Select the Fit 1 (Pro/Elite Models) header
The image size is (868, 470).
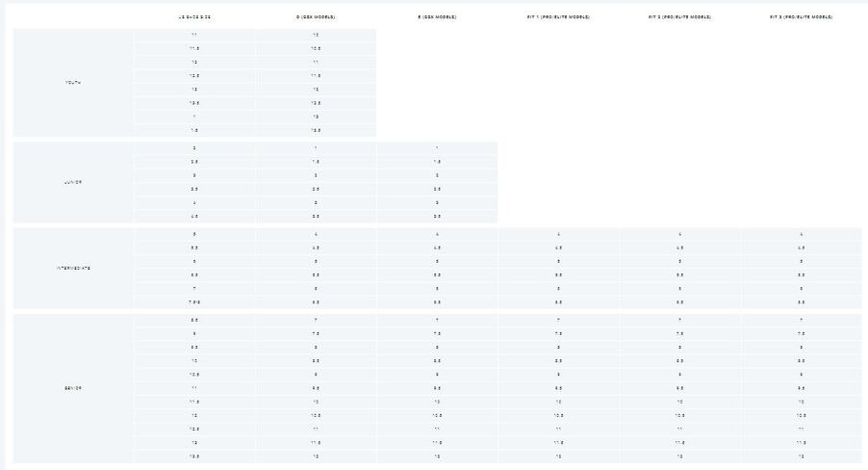click(x=559, y=17)
